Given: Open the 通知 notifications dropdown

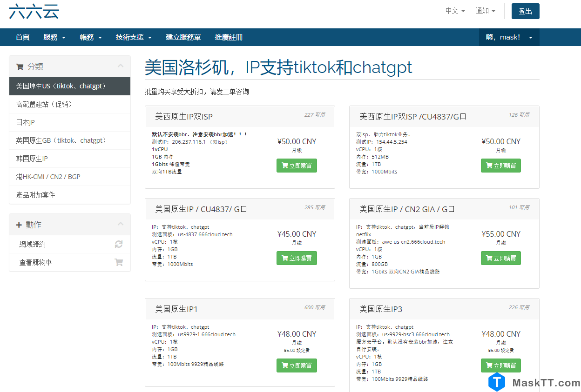Looking at the screenshot, I should pyautogui.click(x=485, y=11).
